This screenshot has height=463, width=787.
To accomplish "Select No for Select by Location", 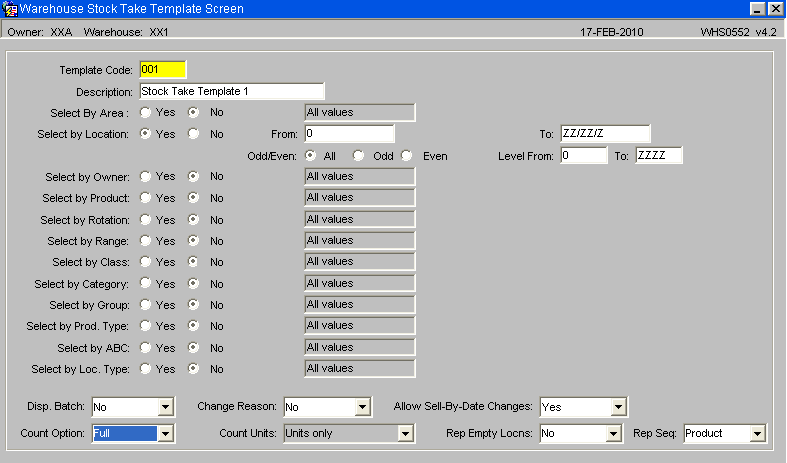I will coord(193,134).
